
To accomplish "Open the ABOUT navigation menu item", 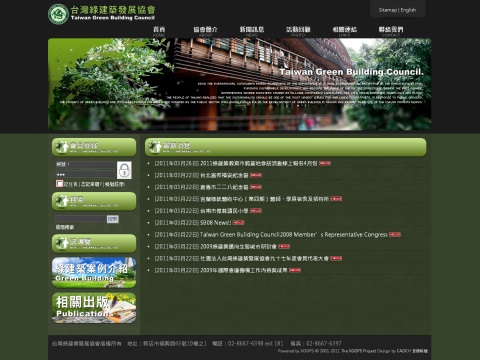I will 205,31.
